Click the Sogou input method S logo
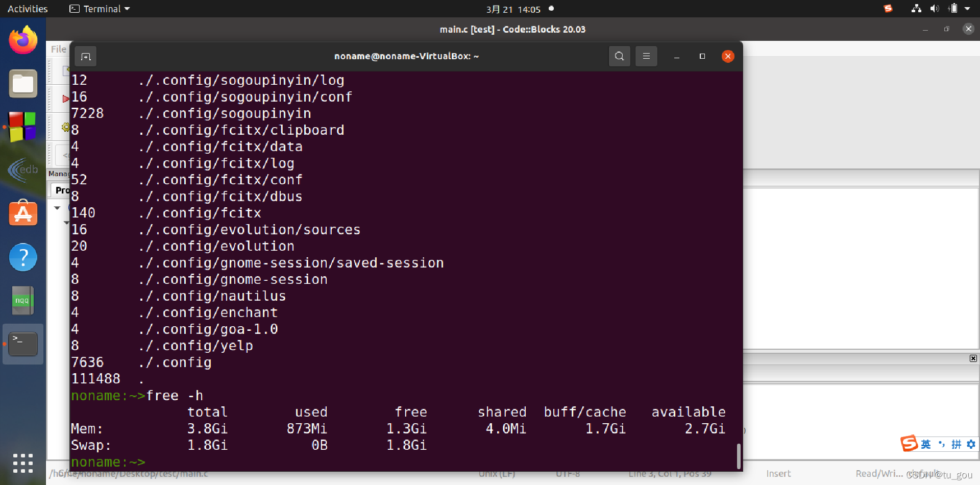 (x=909, y=443)
